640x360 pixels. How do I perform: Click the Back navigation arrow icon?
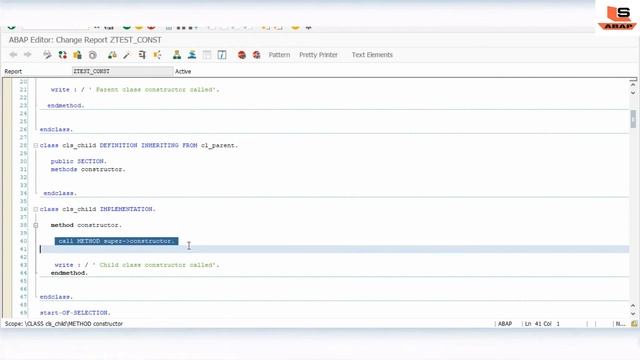click(x=13, y=55)
